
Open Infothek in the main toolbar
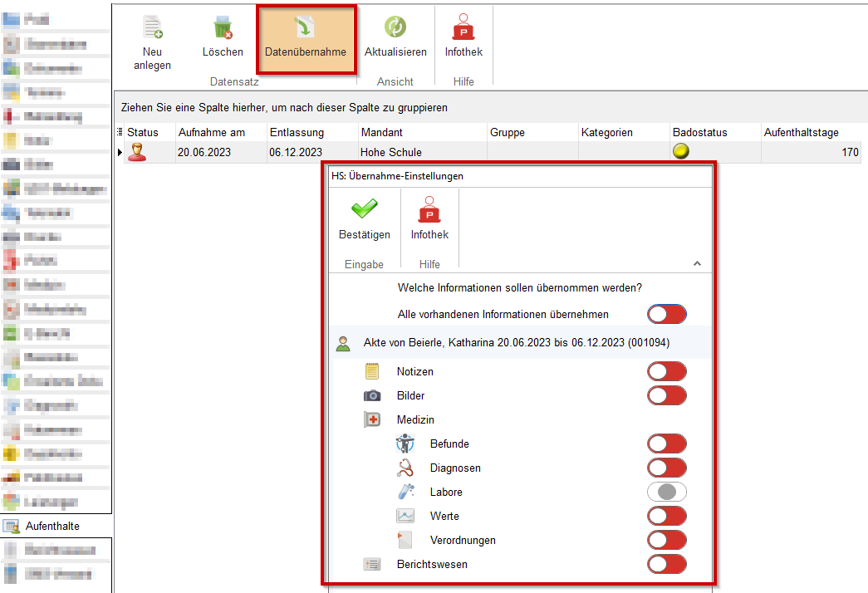pyautogui.click(x=463, y=30)
